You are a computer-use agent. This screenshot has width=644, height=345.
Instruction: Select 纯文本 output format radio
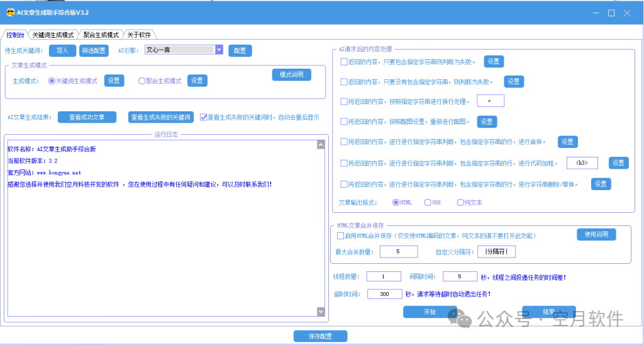point(460,202)
